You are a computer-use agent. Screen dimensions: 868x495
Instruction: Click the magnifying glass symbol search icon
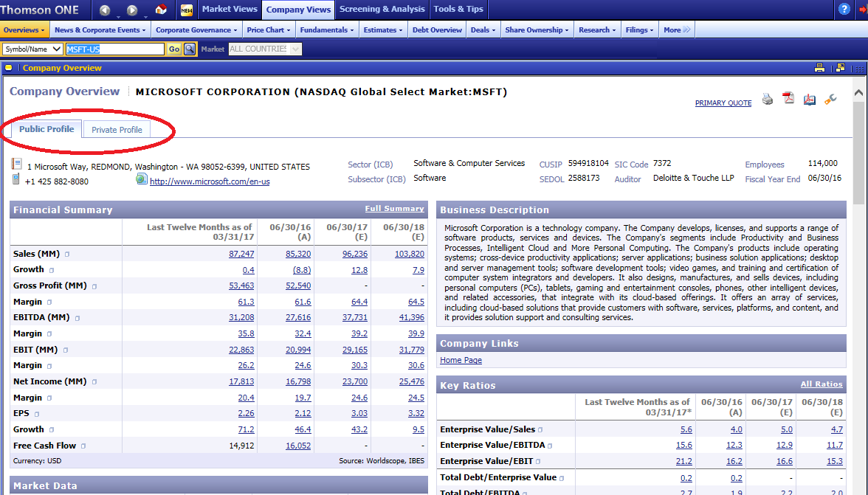pyautogui.click(x=190, y=49)
